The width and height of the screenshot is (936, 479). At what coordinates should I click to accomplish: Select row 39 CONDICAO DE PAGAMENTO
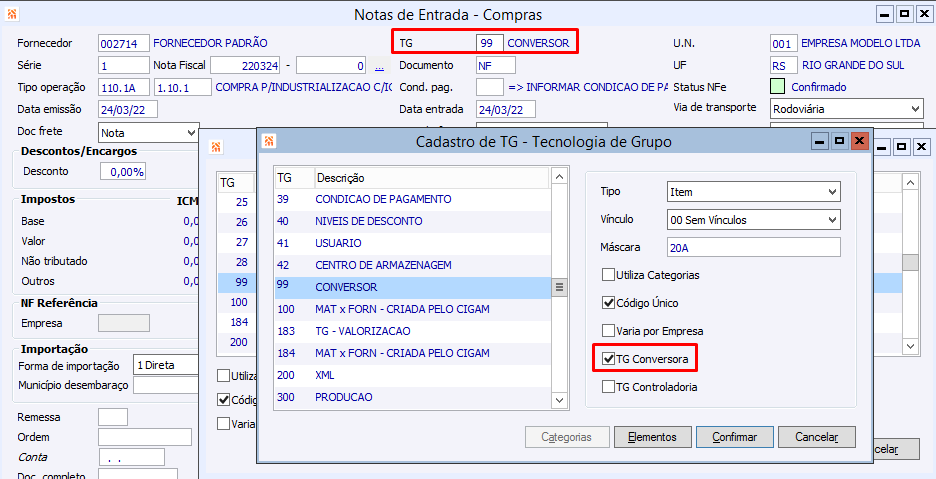point(412,199)
